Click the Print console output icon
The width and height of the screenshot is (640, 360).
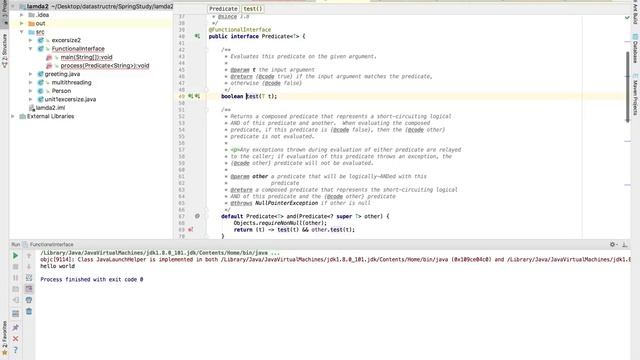pyautogui.click(x=29, y=300)
